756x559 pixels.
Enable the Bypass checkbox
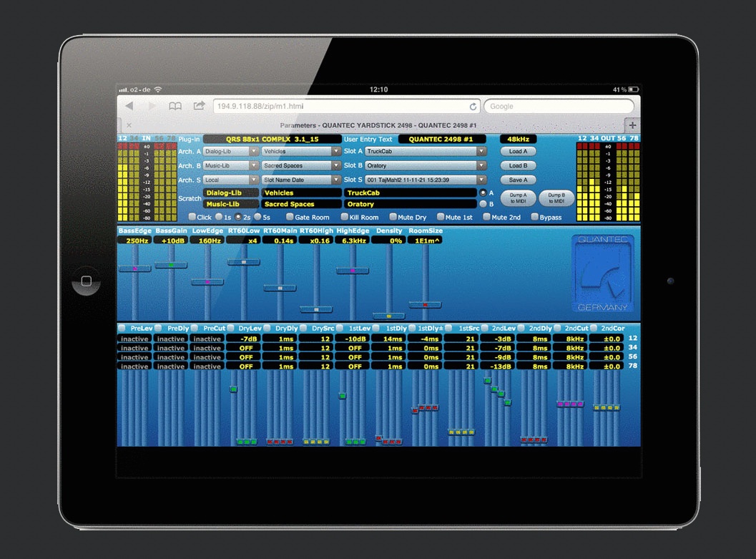(534, 217)
